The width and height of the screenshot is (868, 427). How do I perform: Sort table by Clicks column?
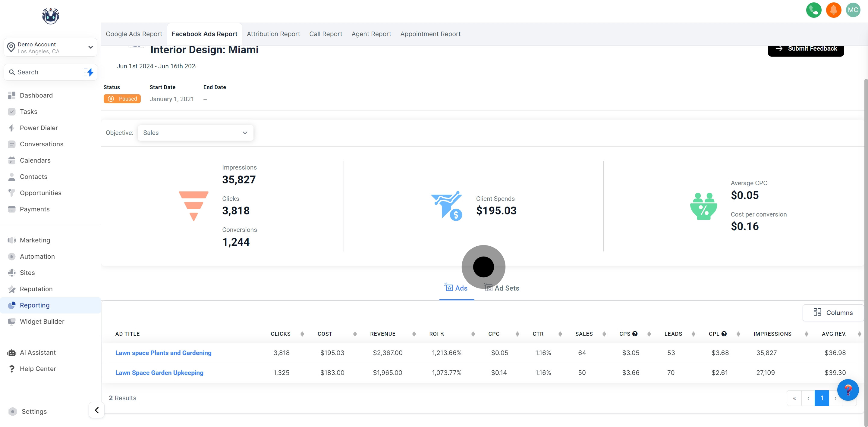302,334
